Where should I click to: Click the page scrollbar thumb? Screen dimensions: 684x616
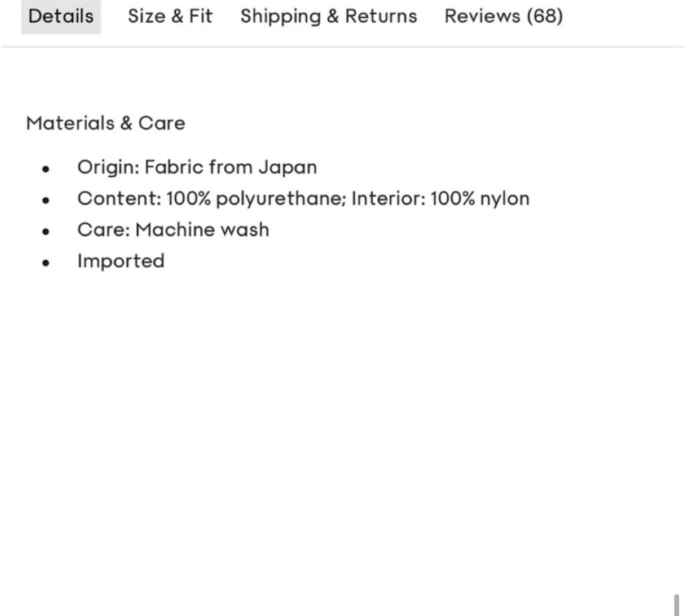coord(676,604)
